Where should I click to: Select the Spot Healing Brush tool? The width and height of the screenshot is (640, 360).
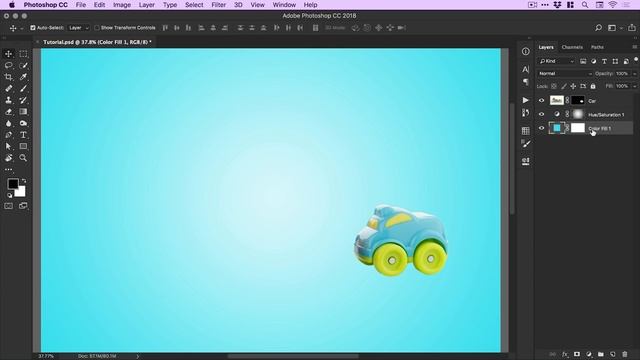[9, 88]
